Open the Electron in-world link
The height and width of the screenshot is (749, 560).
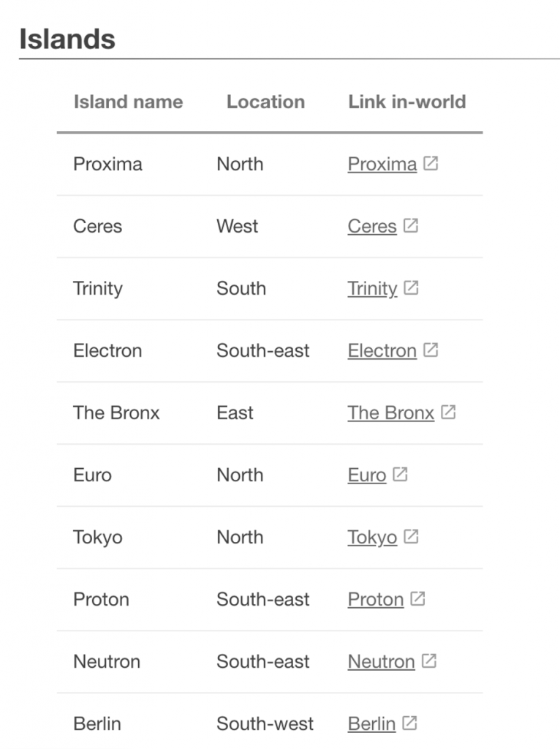click(382, 350)
